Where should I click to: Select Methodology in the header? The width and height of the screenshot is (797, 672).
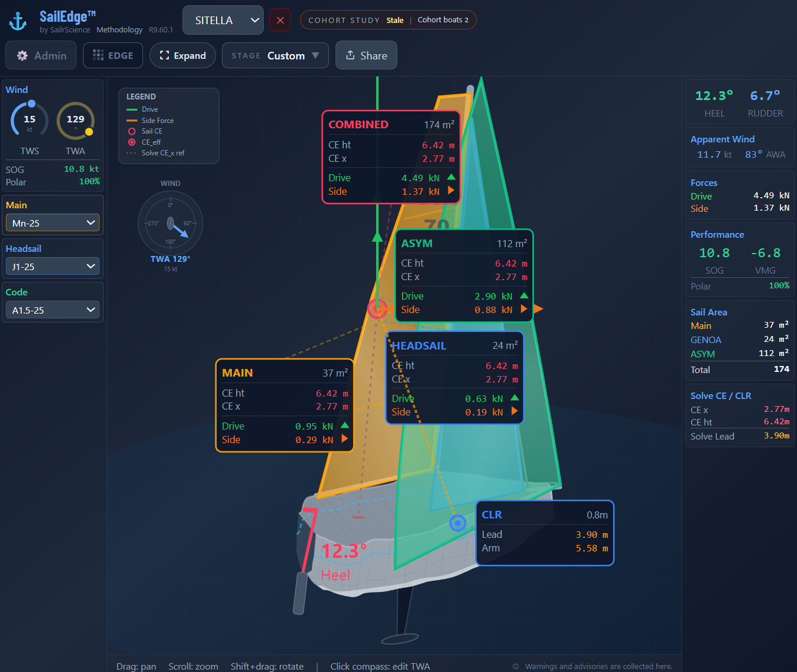pyautogui.click(x=119, y=29)
